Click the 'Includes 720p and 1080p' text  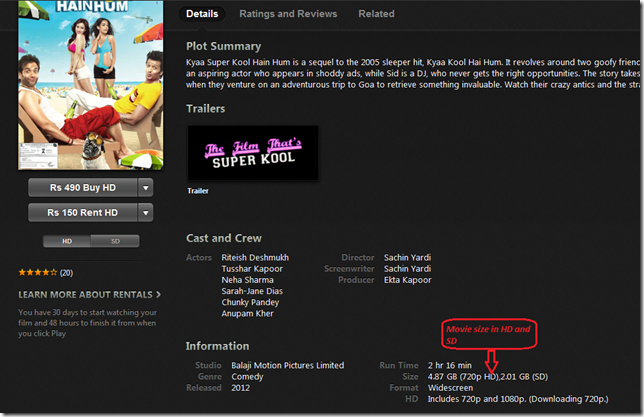(518, 399)
